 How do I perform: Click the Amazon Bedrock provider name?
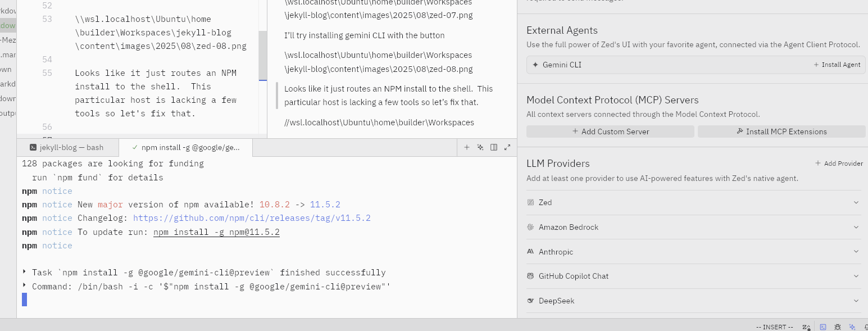pyautogui.click(x=569, y=227)
